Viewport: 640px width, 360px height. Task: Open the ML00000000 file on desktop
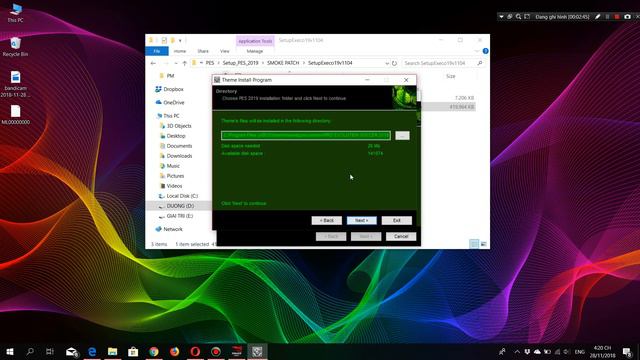[x=16, y=115]
